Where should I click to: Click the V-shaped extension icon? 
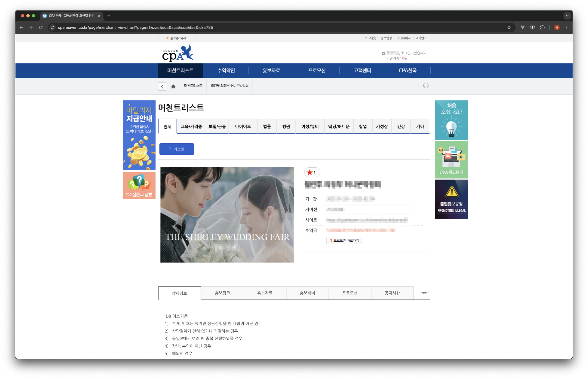point(523,27)
